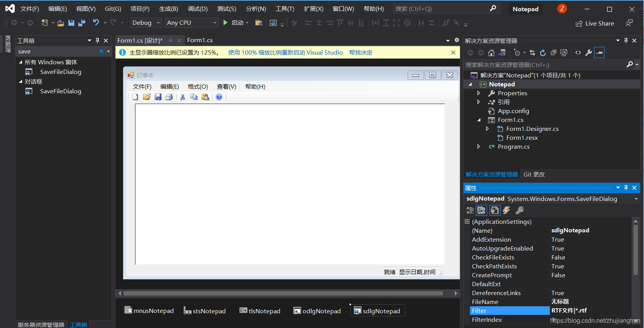Toggle Alphabetical sort in Properties panel
Screen dimensions: 644x328
point(481,210)
